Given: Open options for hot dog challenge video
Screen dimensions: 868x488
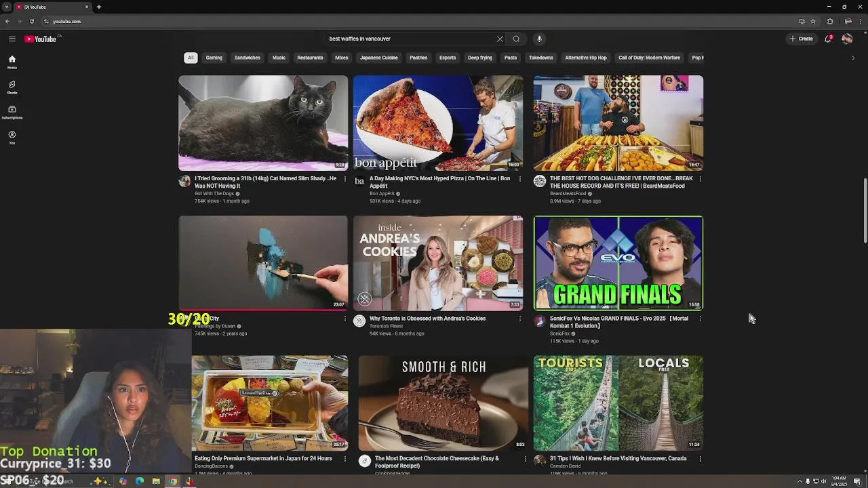Looking at the screenshot, I should click(700, 179).
